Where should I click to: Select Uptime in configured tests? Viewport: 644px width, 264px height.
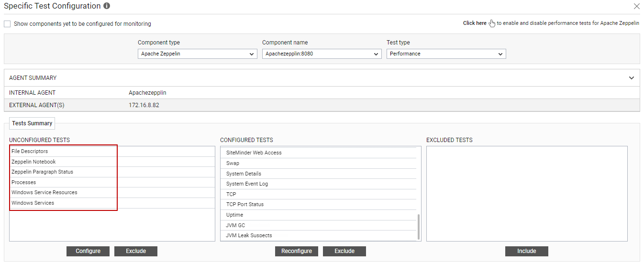(319, 215)
